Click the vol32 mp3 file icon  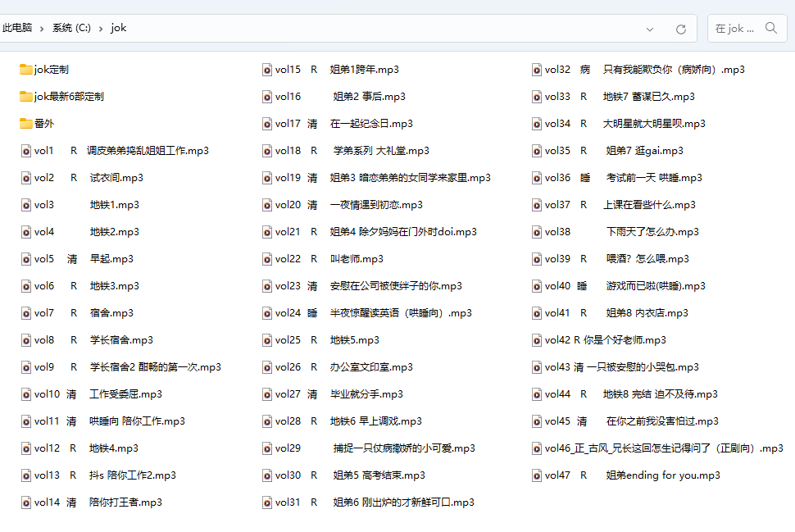point(537,70)
